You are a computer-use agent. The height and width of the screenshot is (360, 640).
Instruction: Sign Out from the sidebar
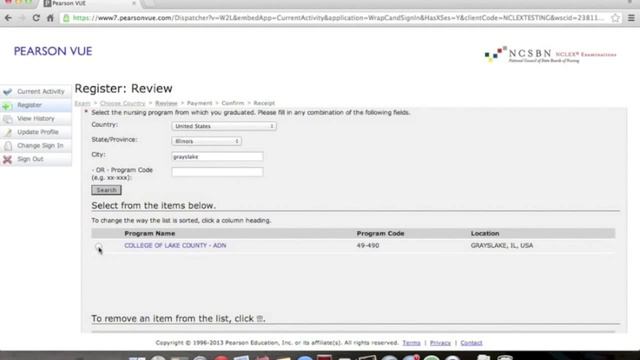click(x=30, y=159)
